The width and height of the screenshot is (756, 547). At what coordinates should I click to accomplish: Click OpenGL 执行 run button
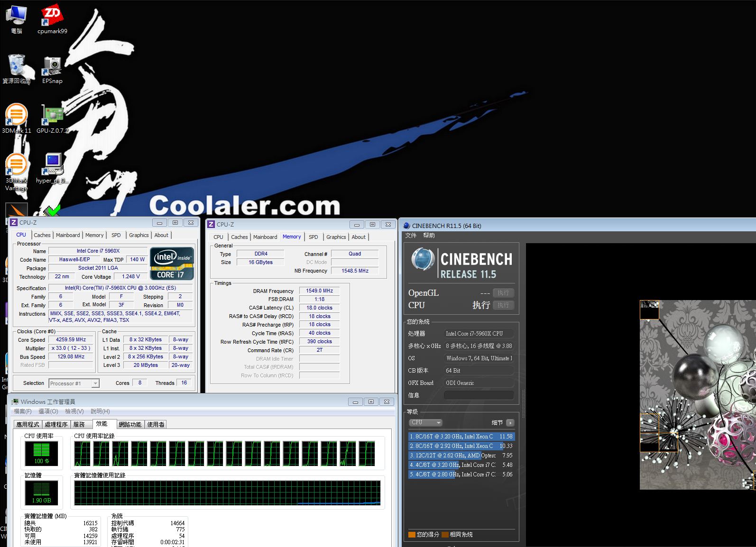tap(503, 293)
